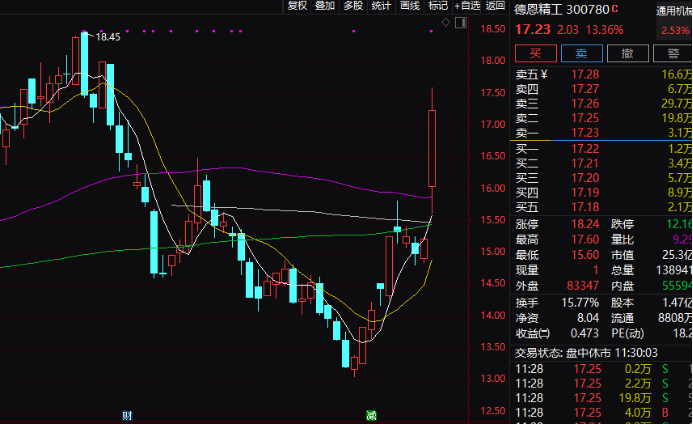Open the green event marker on timeline
This screenshot has height=424, width=693.
point(371,415)
